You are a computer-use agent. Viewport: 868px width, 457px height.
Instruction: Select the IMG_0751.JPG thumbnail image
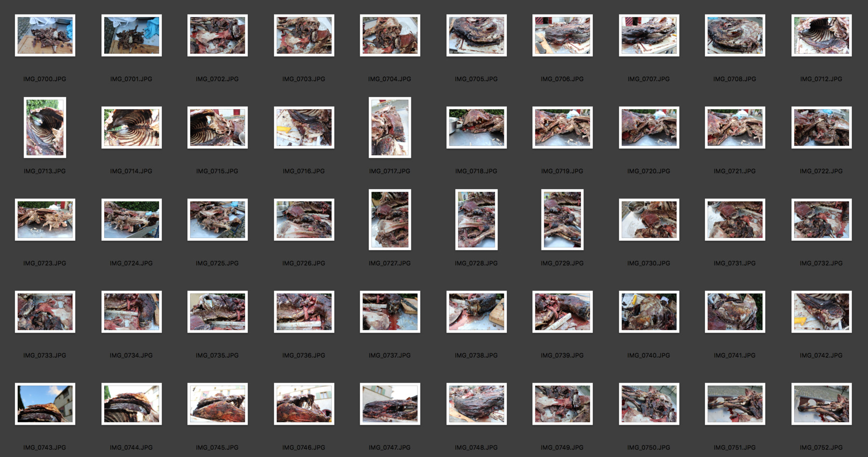pyautogui.click(x=735, y=404)
